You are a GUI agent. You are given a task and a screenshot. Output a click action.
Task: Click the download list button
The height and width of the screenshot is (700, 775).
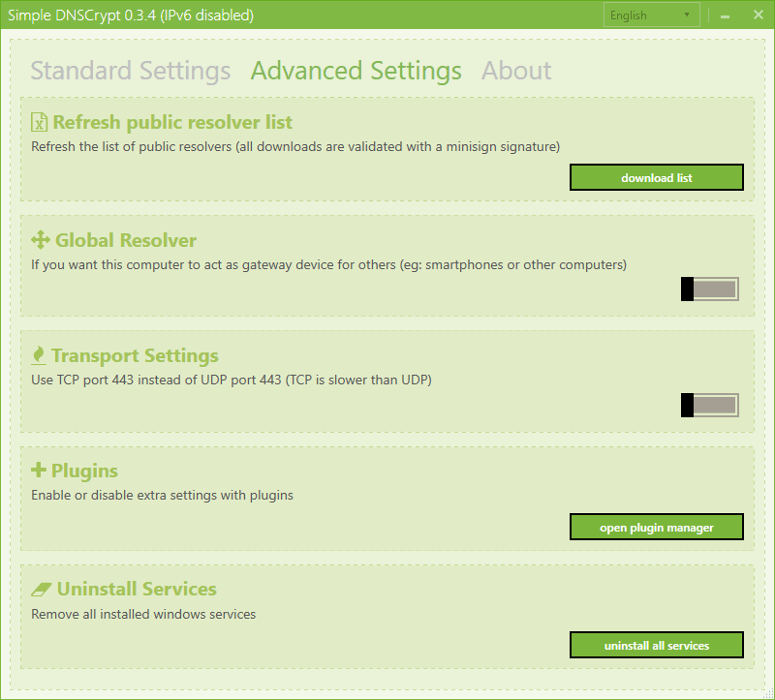657,177
